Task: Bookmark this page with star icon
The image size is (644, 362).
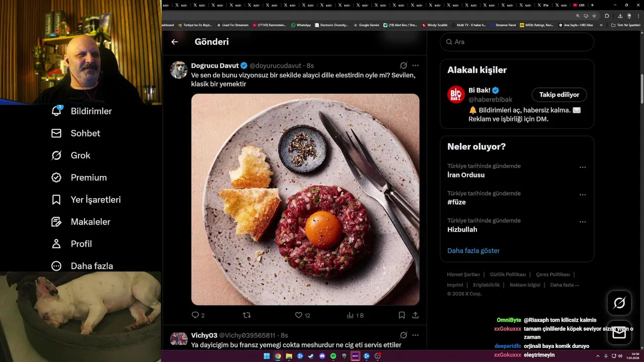Action: click(x=594, y=16)
